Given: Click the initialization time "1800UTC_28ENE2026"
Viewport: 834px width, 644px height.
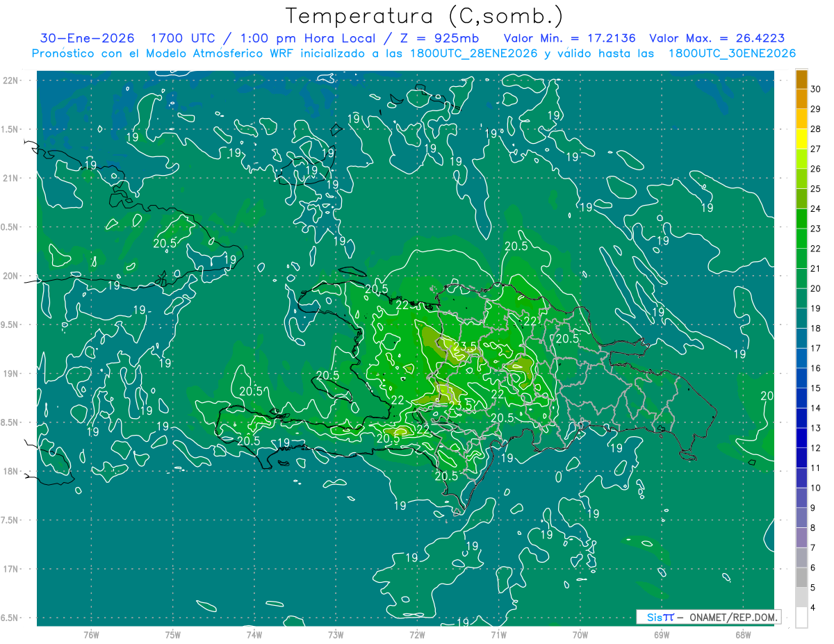Looking at the screenshot, I should tap(473, 53).
